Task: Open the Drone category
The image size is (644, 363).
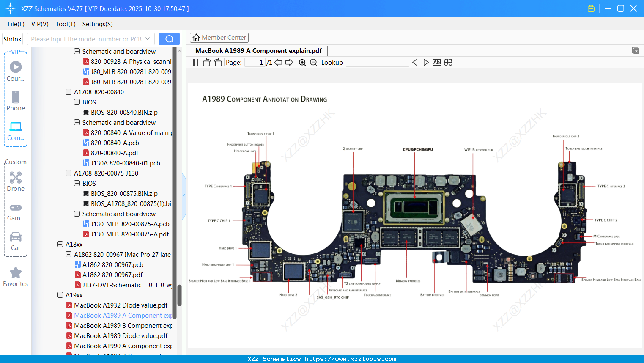Action: pos(16,181)
